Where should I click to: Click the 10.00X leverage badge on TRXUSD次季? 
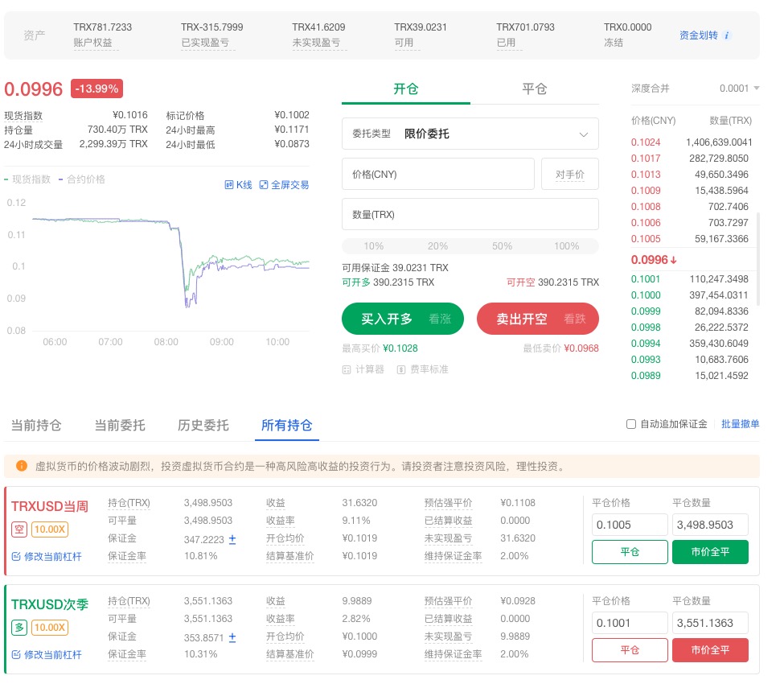coord(50,627)
